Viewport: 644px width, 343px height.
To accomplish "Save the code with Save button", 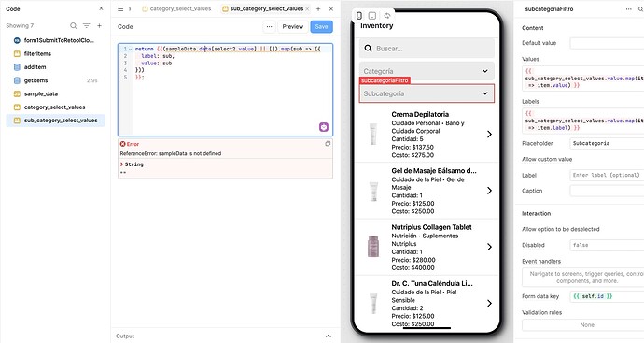I will (322, 27).
